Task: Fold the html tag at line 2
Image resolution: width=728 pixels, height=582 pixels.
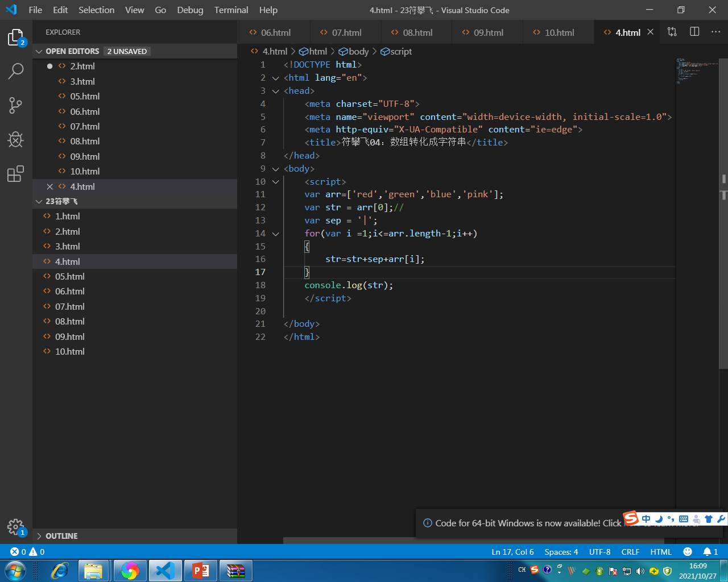Action: [x=276, y=78]
